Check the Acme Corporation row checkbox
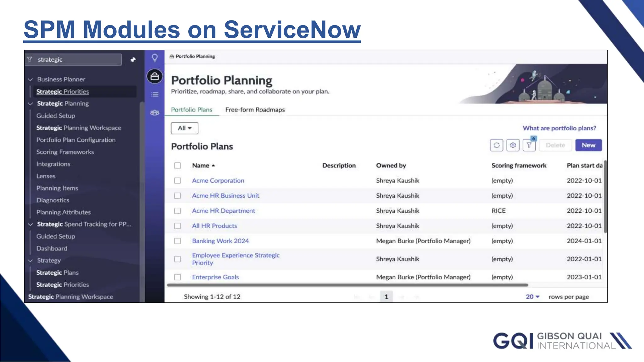This screenshot has height=362, width=644. tap(177, 181)
